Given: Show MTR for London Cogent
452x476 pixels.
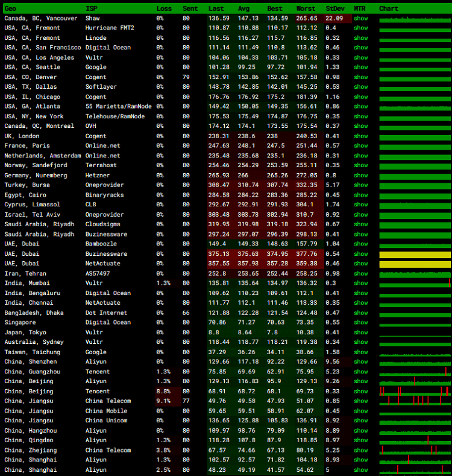Looking at the screenshot, I should click(x=360, y=136).
